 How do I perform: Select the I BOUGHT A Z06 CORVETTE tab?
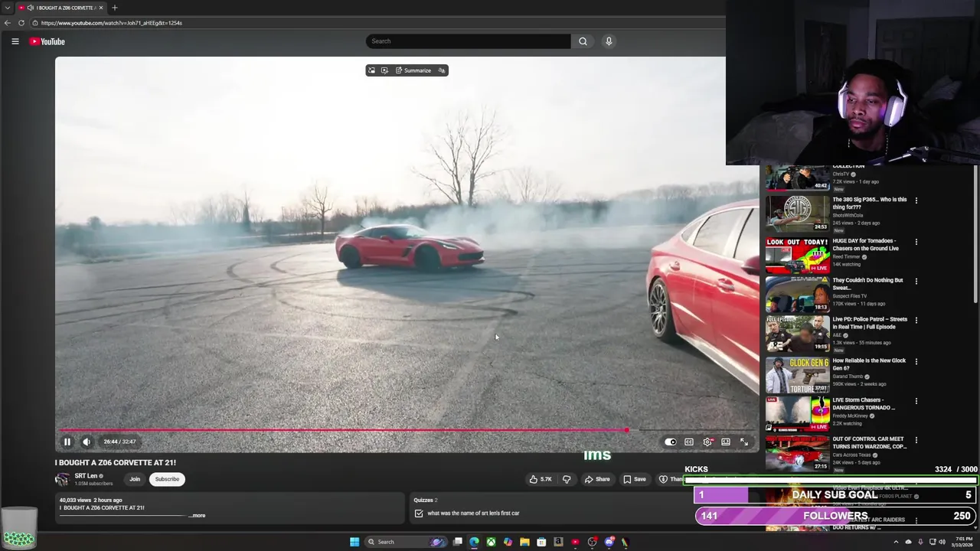coord(60,8)
